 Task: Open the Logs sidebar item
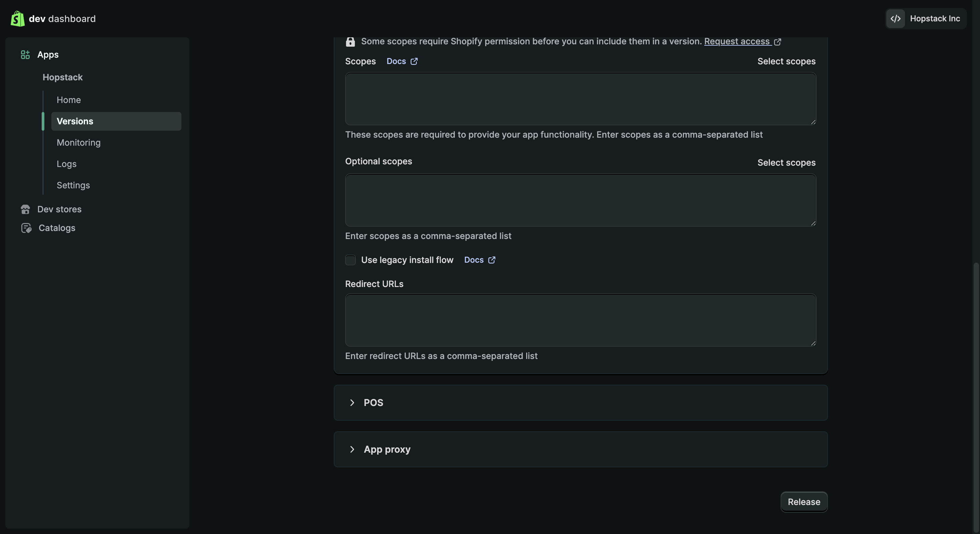[66, 164]
